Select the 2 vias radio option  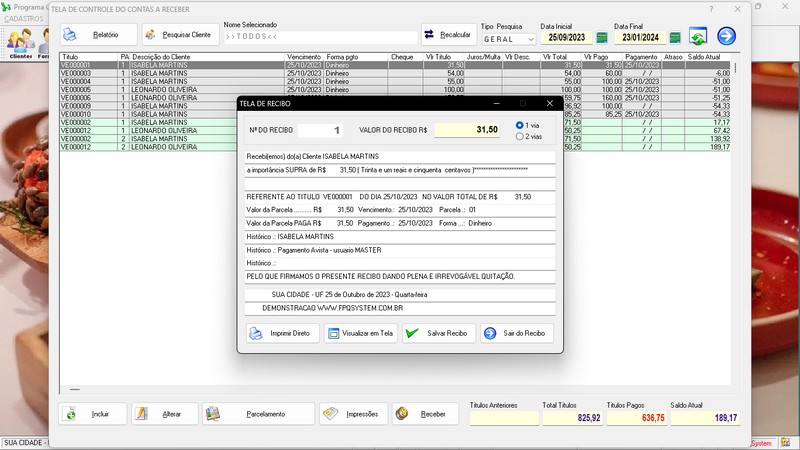pos(520,136)
